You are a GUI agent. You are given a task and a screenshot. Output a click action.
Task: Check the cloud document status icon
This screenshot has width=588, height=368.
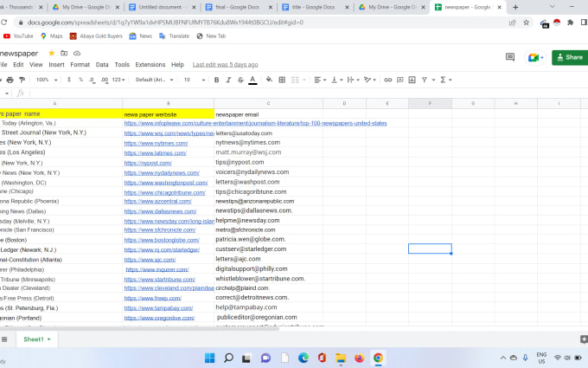click(x=77, y=53)
